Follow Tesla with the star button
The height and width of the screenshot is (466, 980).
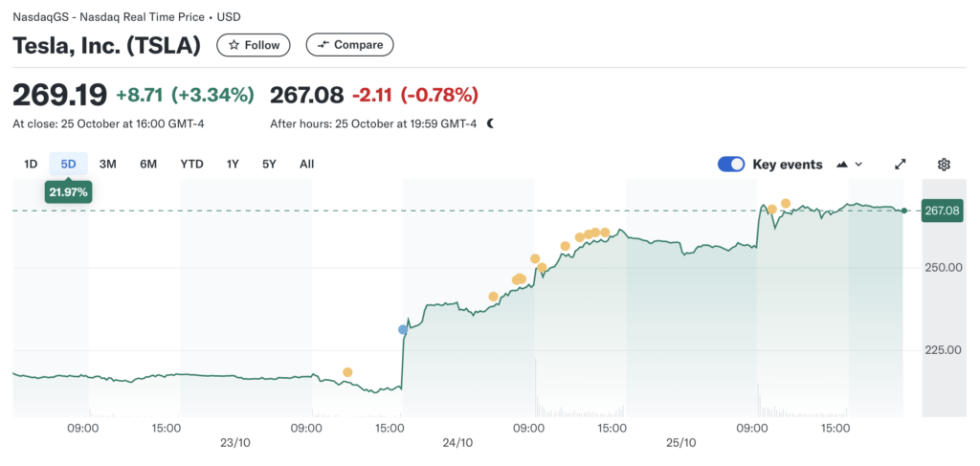tap(255, 45)
